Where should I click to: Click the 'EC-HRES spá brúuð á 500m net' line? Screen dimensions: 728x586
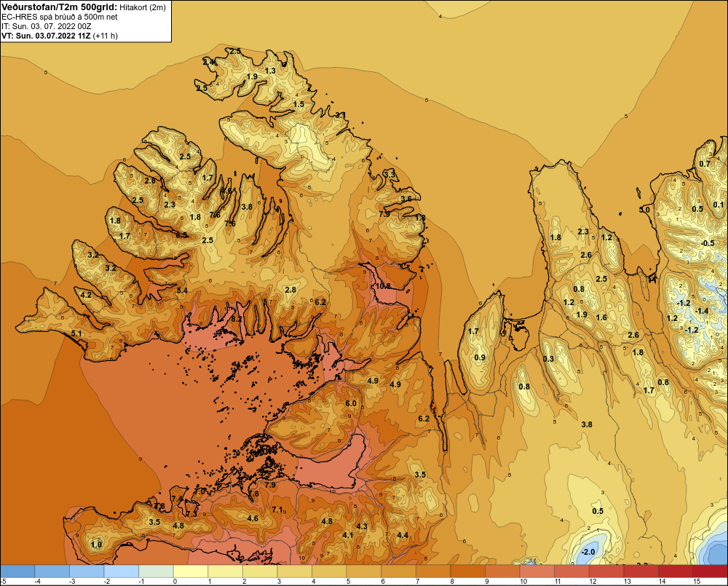click(x=60, y=17)
